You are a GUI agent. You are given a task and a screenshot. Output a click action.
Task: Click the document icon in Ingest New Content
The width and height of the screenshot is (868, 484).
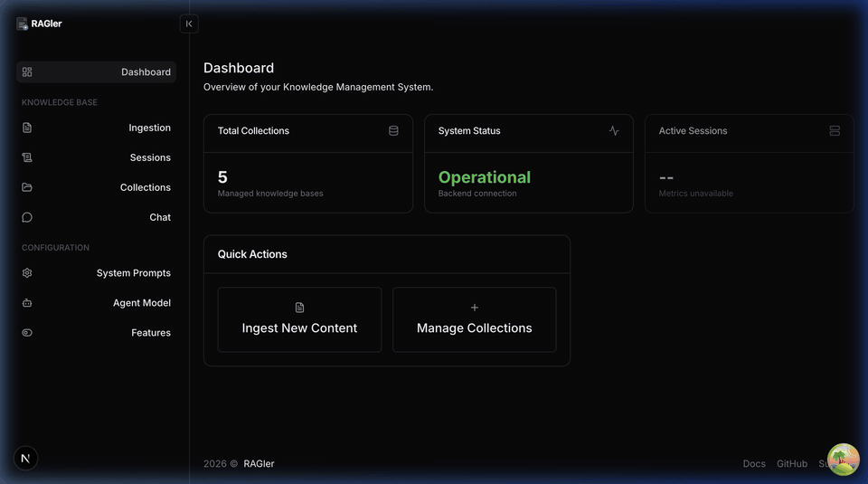point(299,308)
